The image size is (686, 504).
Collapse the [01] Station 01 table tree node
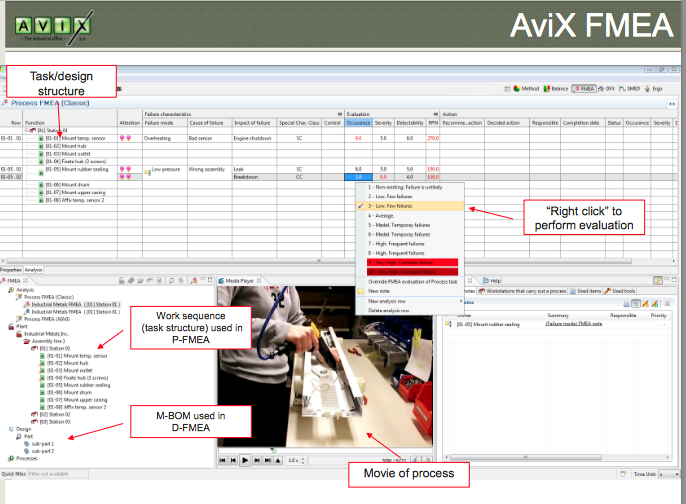(x=27, y=130)
